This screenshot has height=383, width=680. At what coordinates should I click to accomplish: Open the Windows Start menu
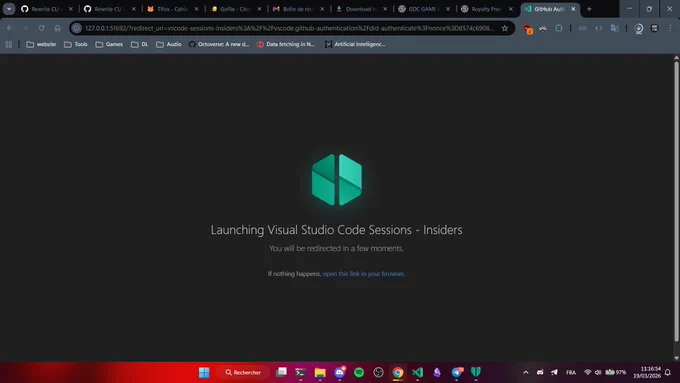click(x=204, y=372)
